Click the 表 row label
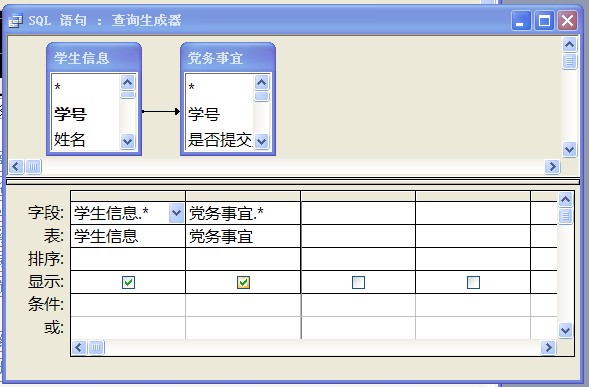Screen dimensions: 589x387 [x=54, y=236]
